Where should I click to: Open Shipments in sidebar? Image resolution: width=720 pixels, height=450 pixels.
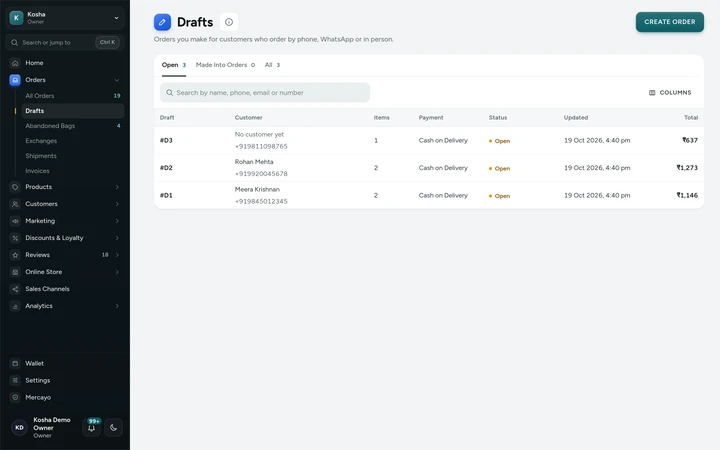[x=73, y=156]
